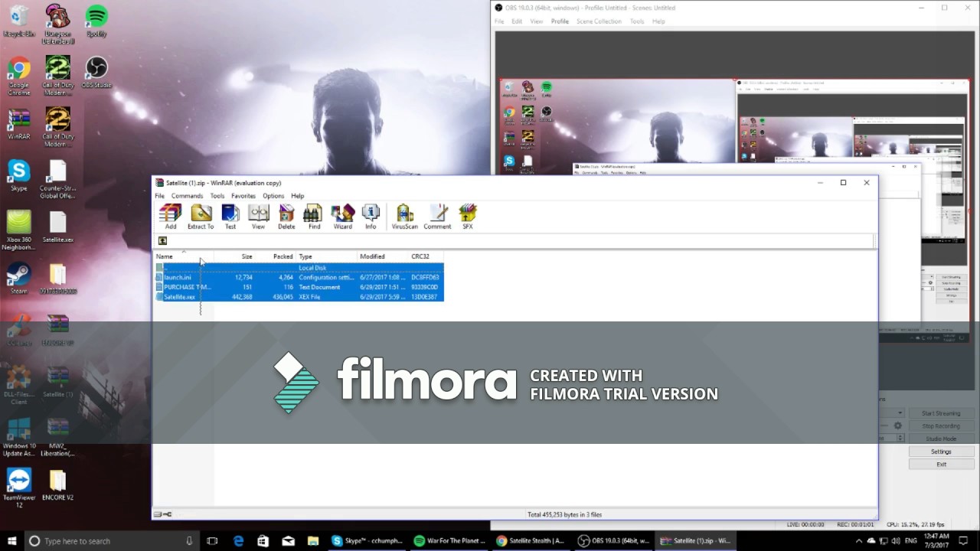This screenshot has height=551, width=980.
Task: Open the Find tool in WinRAR
Action: point(314,217)
